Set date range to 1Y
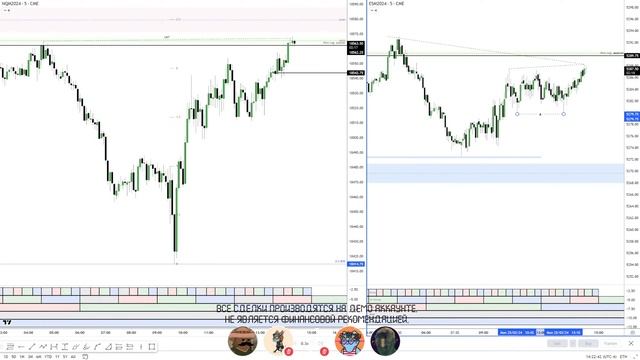Screen dimensions: 640x360 pyautogui.click(x=57, y=357)
